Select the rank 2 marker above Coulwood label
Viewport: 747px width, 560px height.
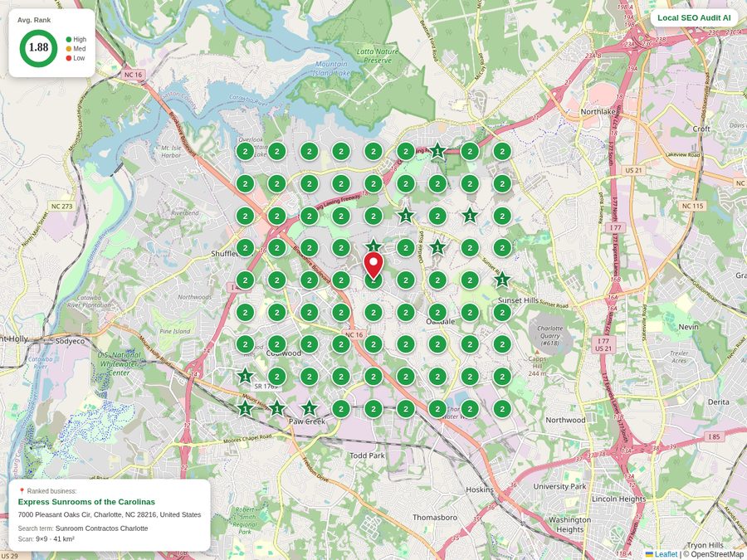point(276,344)
